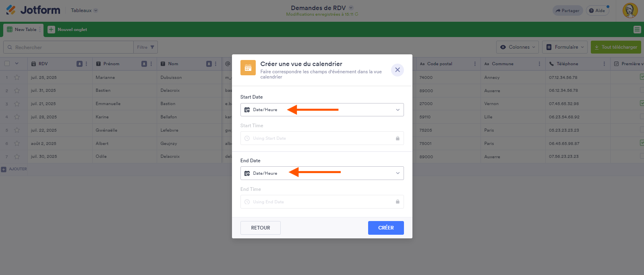Open Prénom column options menu
Image resolution: width=644 pixels, height=275 pixels.
[151, 64]
